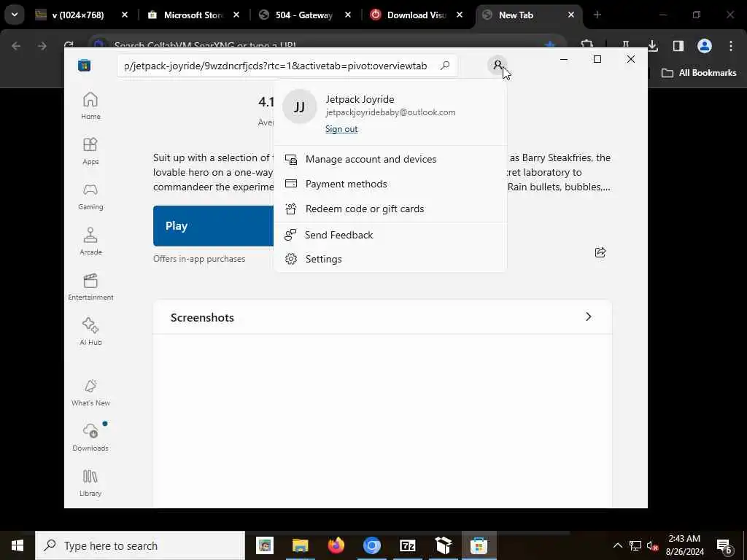
Task: Click the search magnifier icon in Store
Action: (x=445, y=65)
